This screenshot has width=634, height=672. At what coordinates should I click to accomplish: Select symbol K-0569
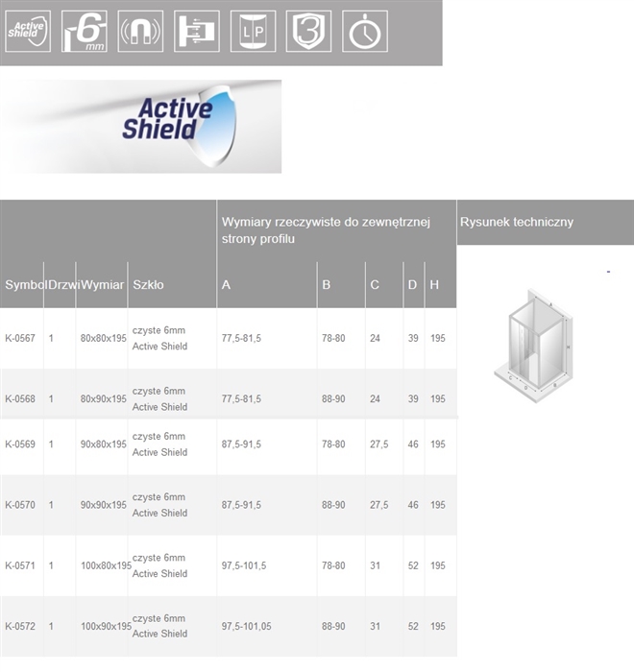tap(20, 444)
